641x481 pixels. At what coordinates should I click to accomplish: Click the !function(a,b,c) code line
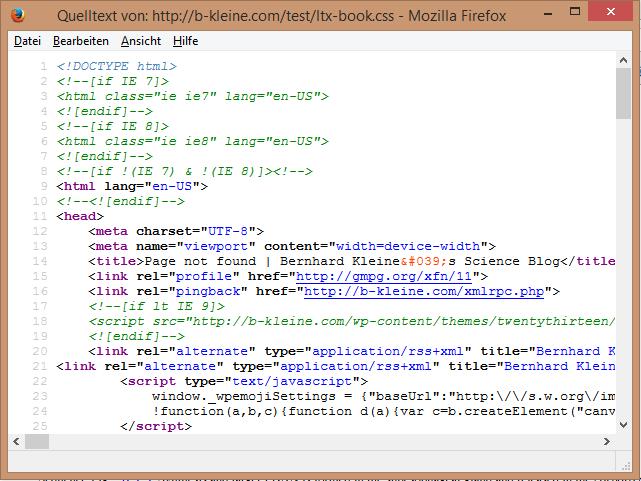click(383, 411)
